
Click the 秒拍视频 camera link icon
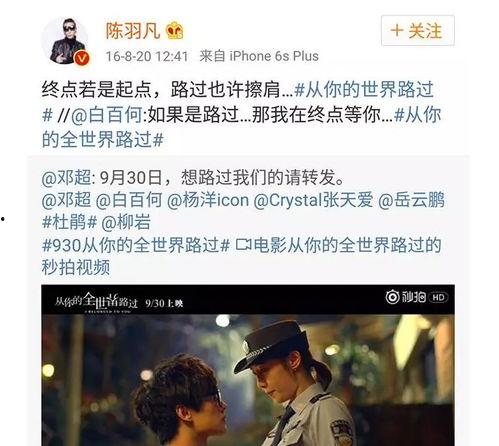(244, 245)
